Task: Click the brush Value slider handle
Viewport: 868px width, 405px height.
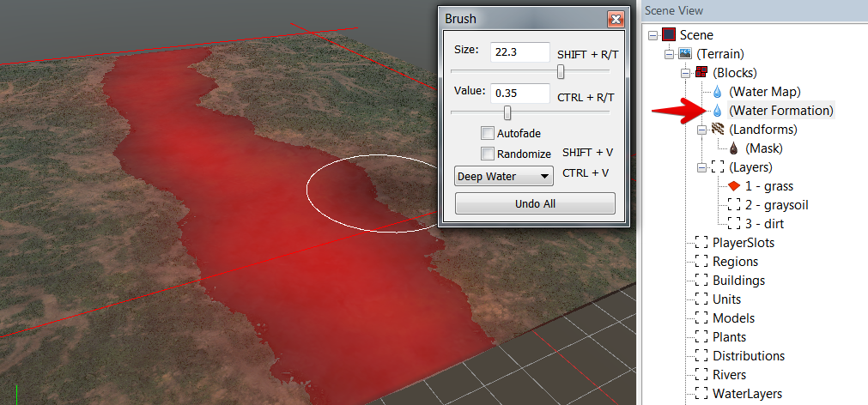Action: coord(507,113)
